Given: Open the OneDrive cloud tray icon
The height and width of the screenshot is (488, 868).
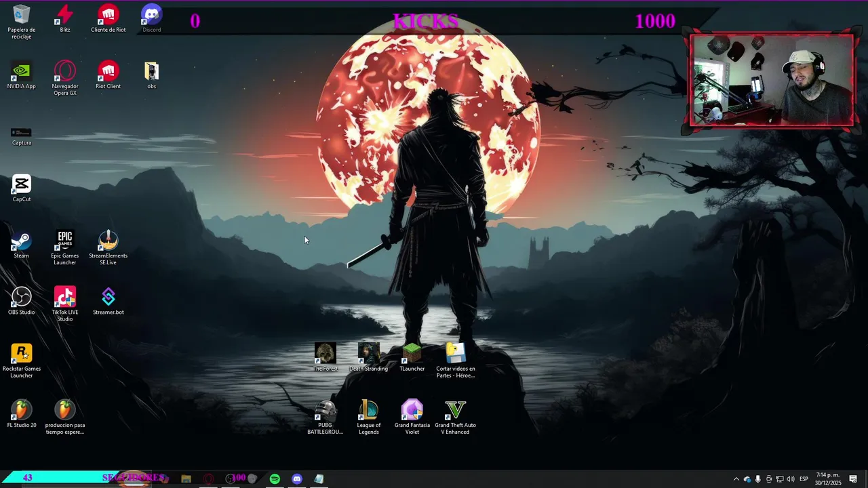Looking at the screenshot, I should 747,479.
